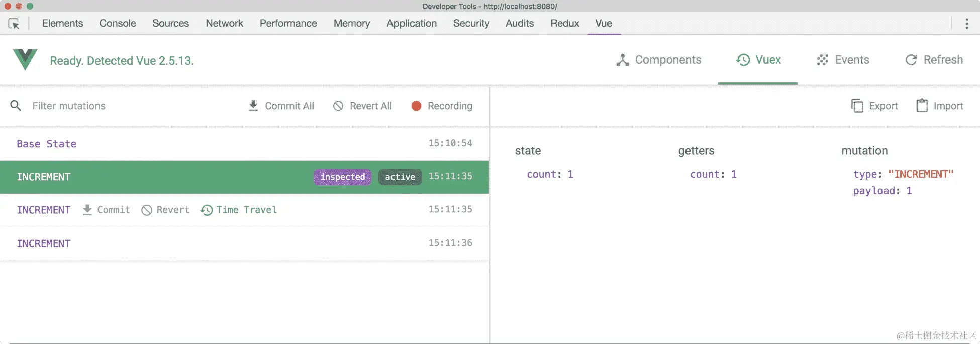Click the Export copy icon
The image size is (980, 344).
[x=857, y=106]
